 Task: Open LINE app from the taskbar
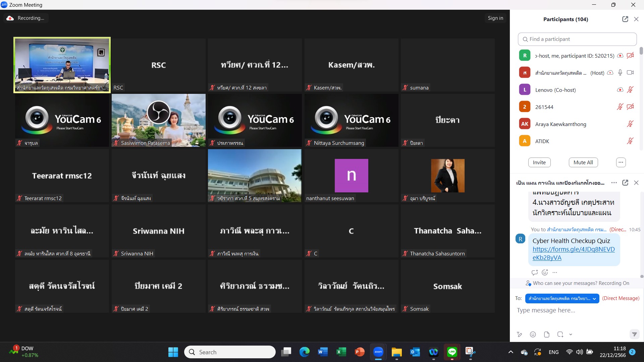(452, 352)
